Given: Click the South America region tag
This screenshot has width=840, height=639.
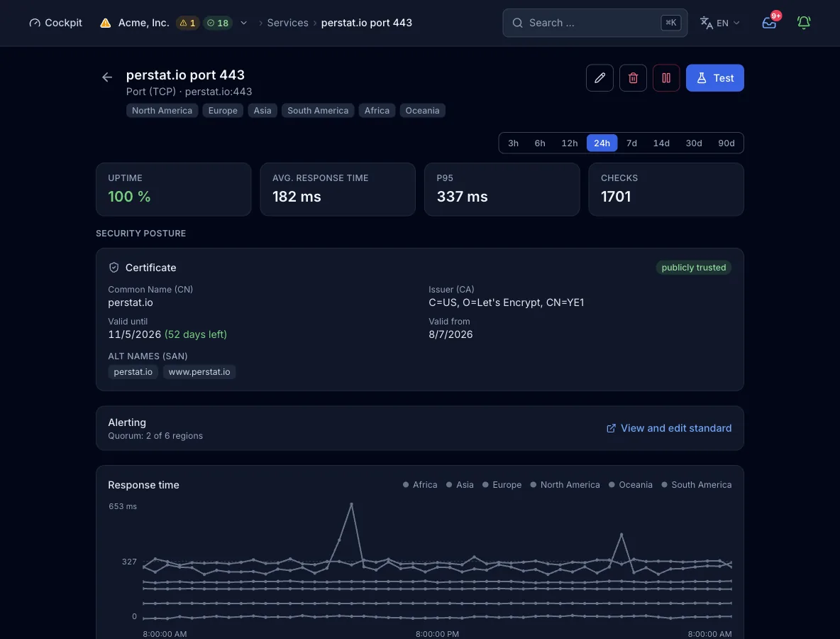Looking at the screenshot, I should point(318,111).
